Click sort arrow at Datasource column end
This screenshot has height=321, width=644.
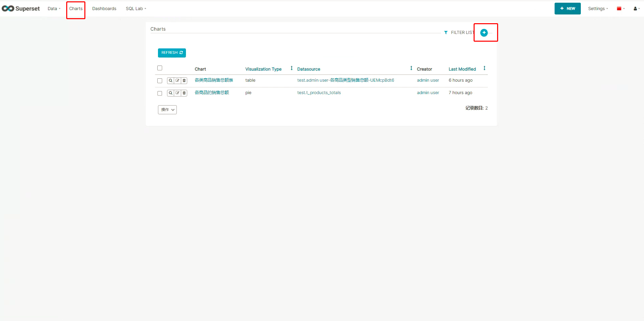click(411, 68)
